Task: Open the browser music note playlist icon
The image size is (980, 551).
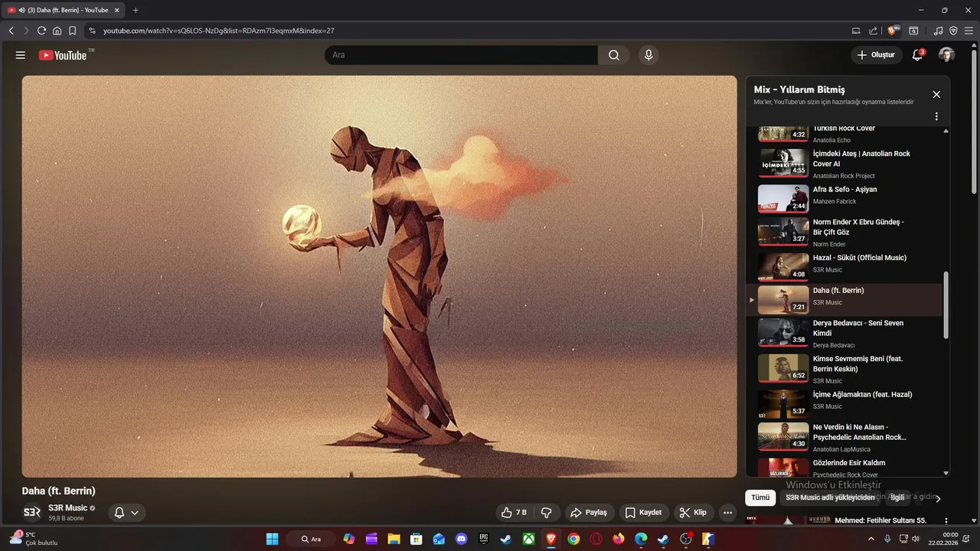Action: coord(938,31)
